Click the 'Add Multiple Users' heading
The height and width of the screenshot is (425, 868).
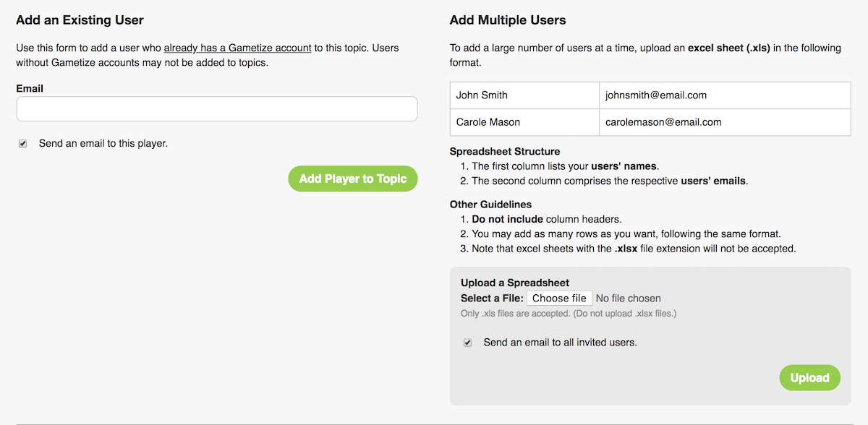pos(508,20)
